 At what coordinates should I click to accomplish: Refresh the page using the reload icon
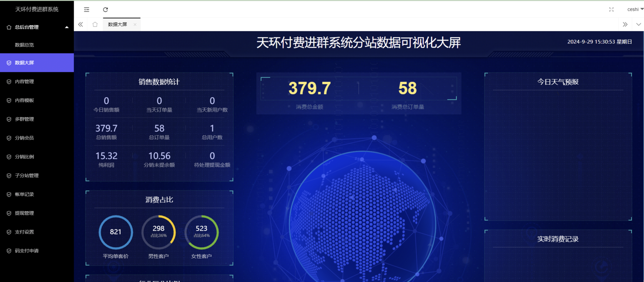pos(106,9)
